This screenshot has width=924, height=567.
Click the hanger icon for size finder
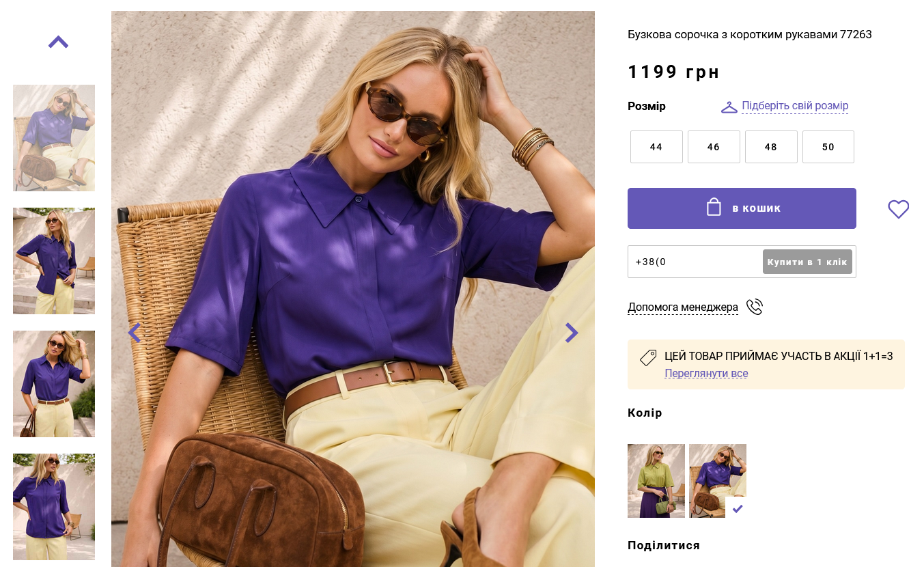[729, 107]
